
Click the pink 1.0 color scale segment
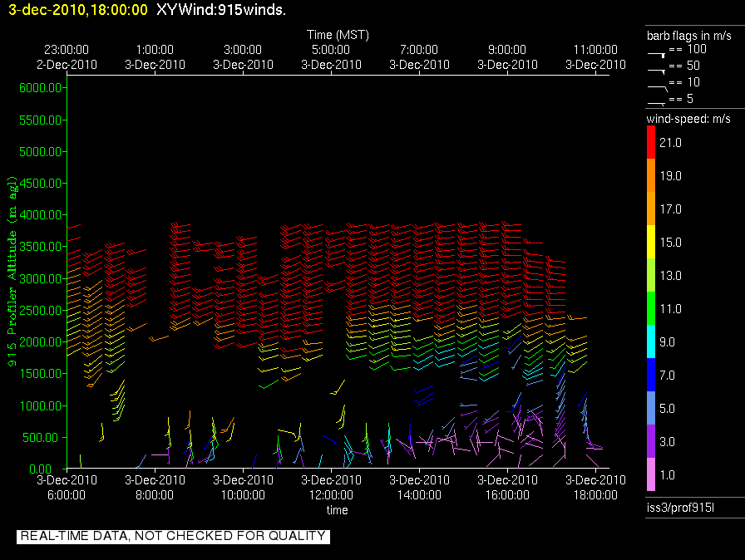tap(651, 474)
